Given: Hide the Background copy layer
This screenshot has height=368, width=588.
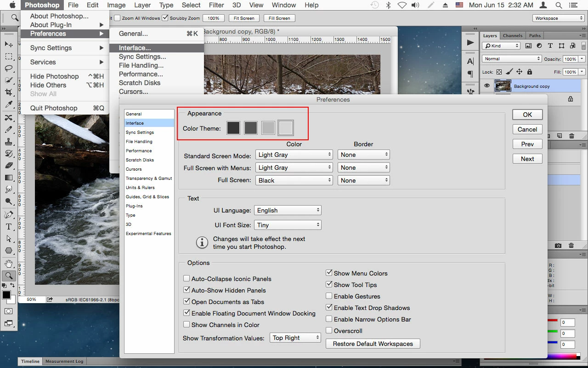Looking at the screenshot, I should click(487, 86).
